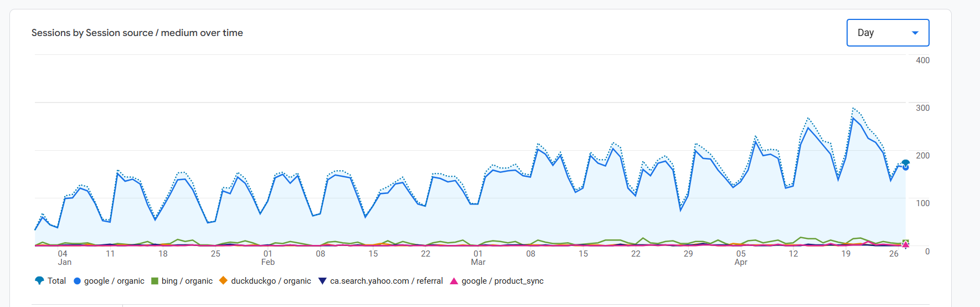The width and height of the screenshot is (980, 307).
Task: Click the 01 Feb date on the axis
Action: coord(268,258)
